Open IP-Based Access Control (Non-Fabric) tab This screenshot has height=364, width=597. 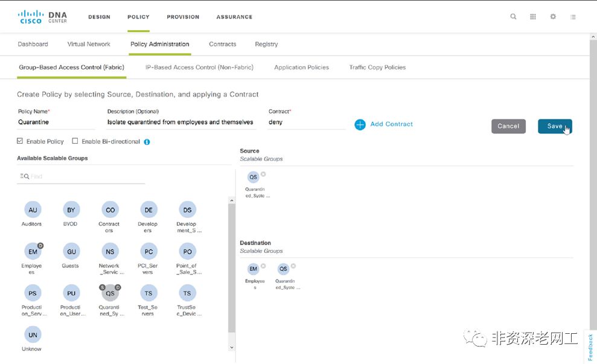[199, 68]
